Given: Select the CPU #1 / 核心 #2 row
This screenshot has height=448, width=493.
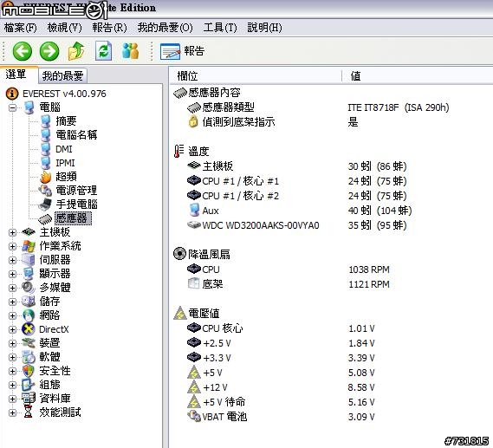Looking at the screenshot, I should click(x=296, y=196).
